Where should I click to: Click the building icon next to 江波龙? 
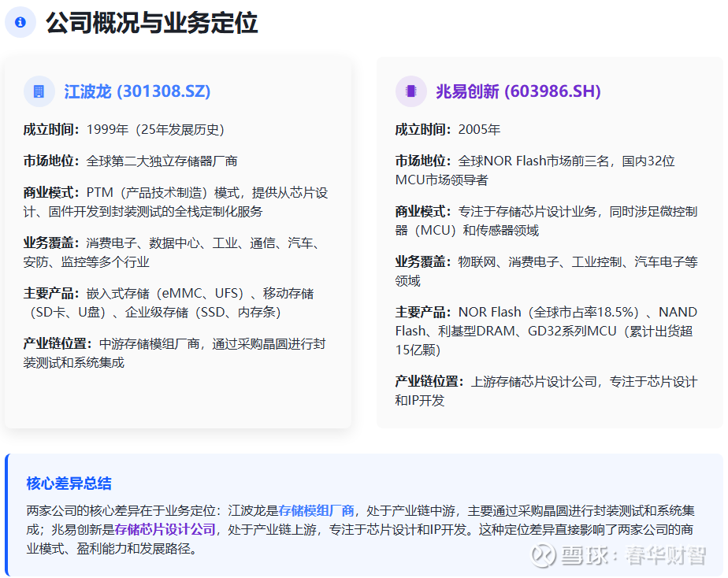[39, 91]
